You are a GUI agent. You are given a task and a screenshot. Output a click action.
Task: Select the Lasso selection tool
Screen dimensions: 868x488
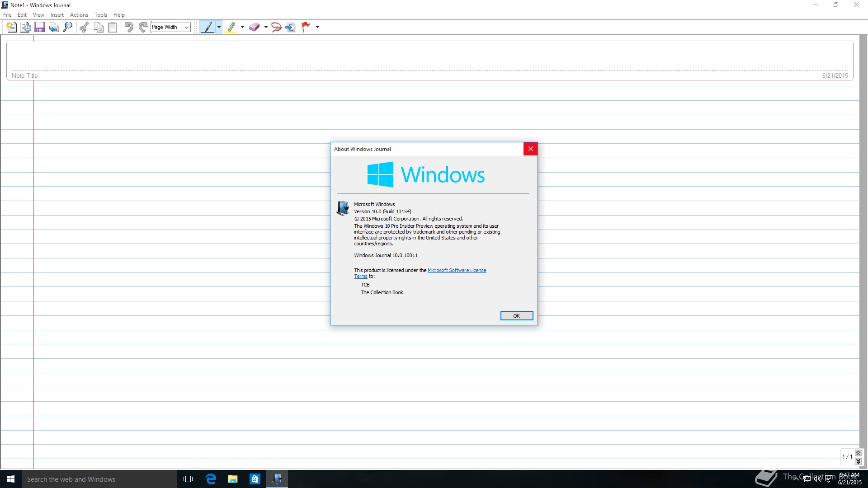[x=276, y=27]
